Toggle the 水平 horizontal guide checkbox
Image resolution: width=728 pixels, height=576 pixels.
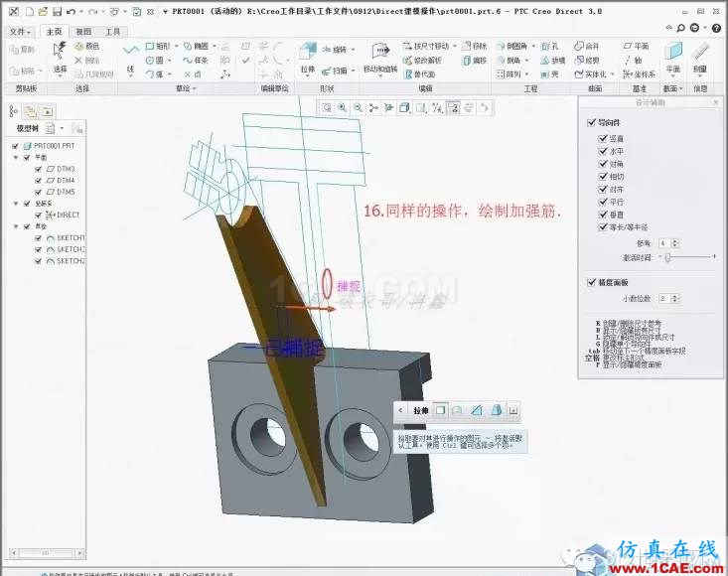pos(603,151)
